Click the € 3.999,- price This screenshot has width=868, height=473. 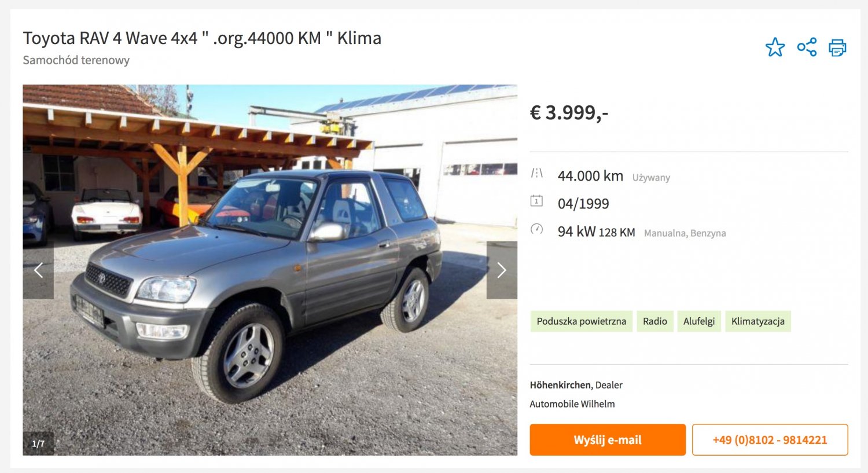569,112
